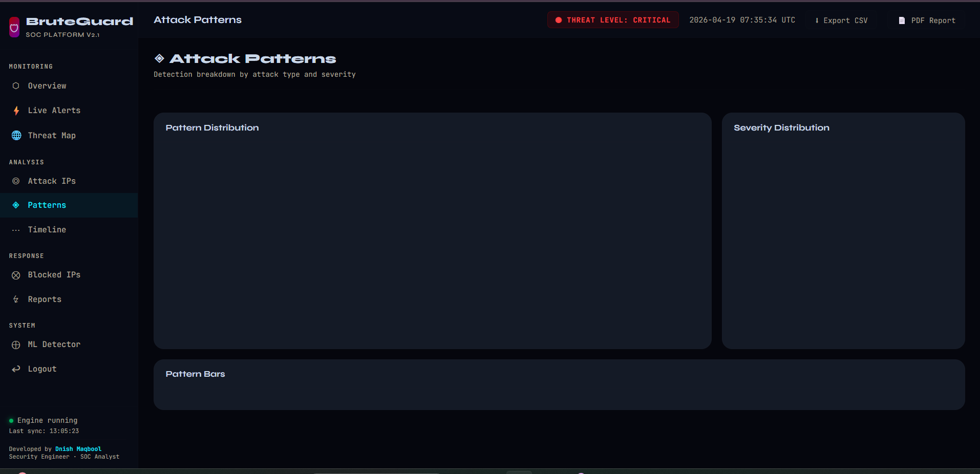This screenshot has width=980, height=474.
Task: Click the THREAT LEVEL: CRITICAL badge
Action: pos(613,20)
